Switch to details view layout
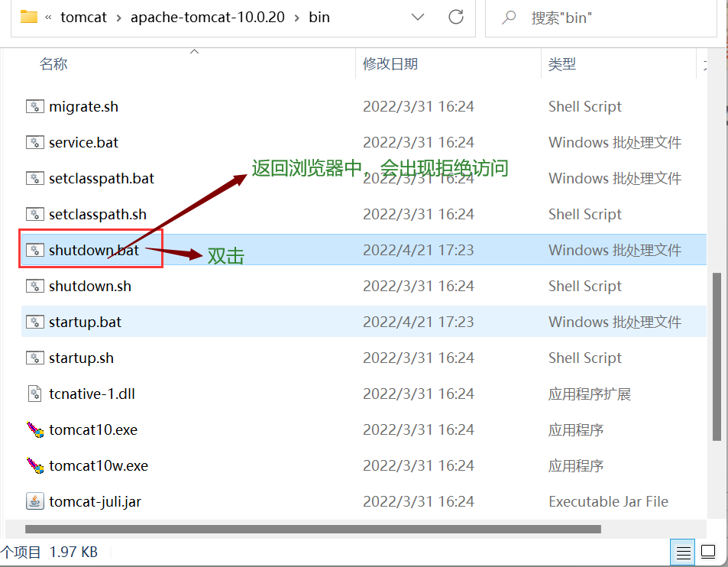 click(683, 552)
